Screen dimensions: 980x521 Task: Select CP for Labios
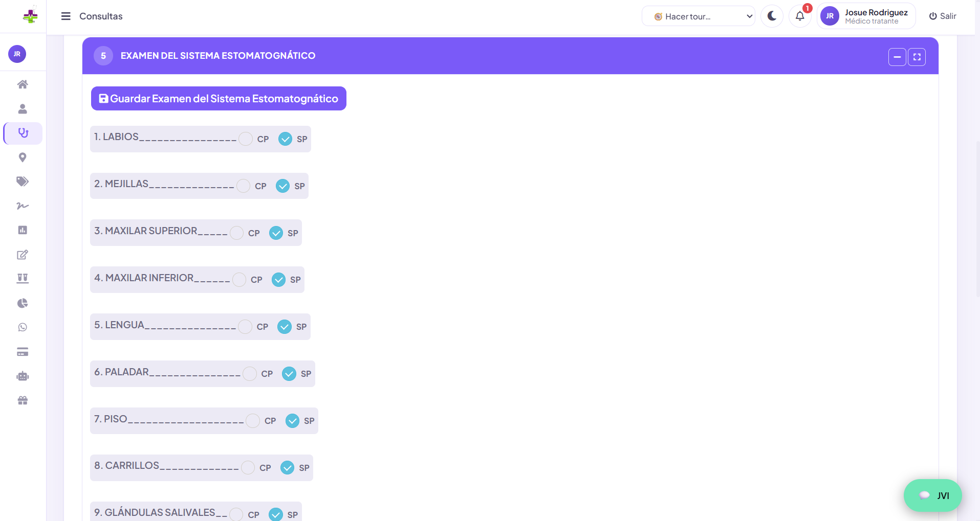click(x=246, y=139)
